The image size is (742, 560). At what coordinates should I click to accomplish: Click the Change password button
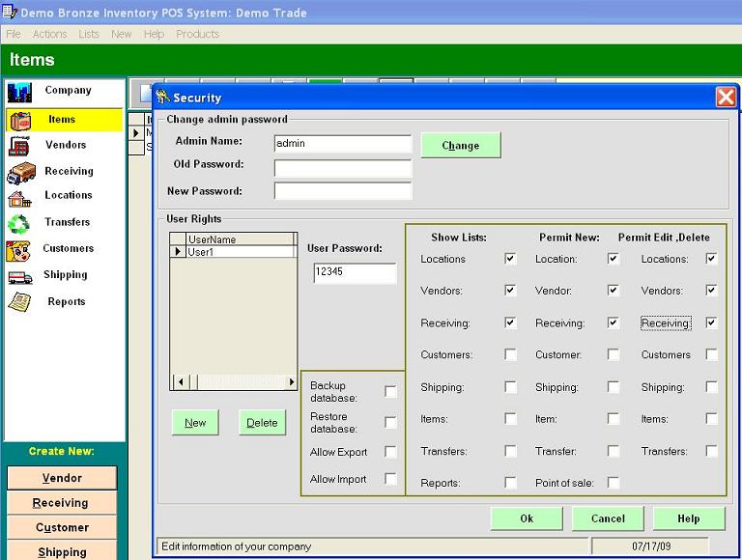461,145
